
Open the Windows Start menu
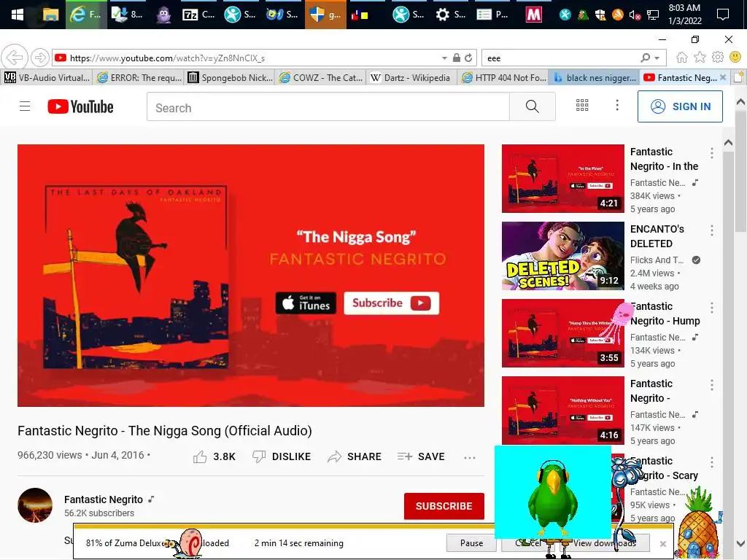(x=18, y=15)
